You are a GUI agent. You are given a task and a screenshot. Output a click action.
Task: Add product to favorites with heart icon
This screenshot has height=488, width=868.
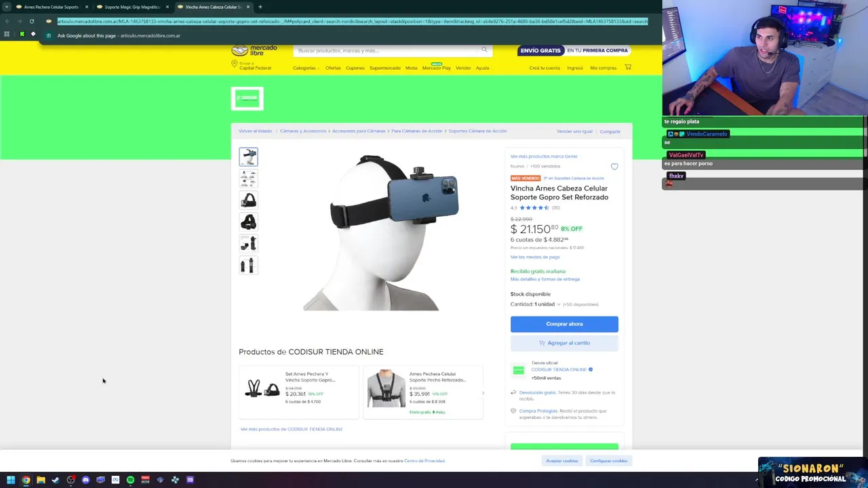[x=614, y=167]
